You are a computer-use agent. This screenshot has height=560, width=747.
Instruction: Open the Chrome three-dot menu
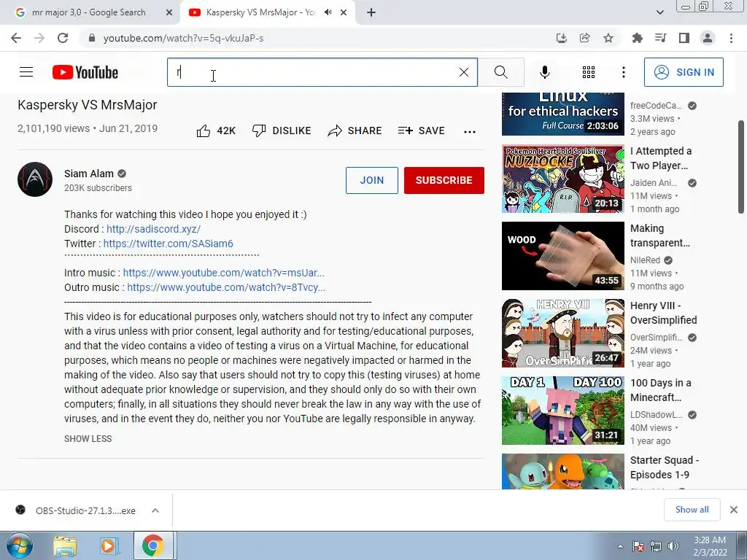(x=731, y=38)
